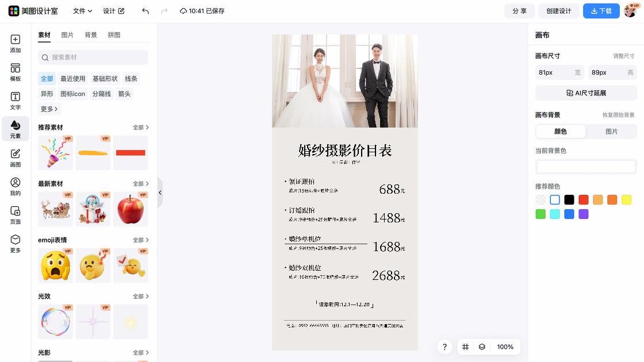Screen dimensions: 644x362
Task: Click the layers icon near zoom control
Action: tap(481, 347)
